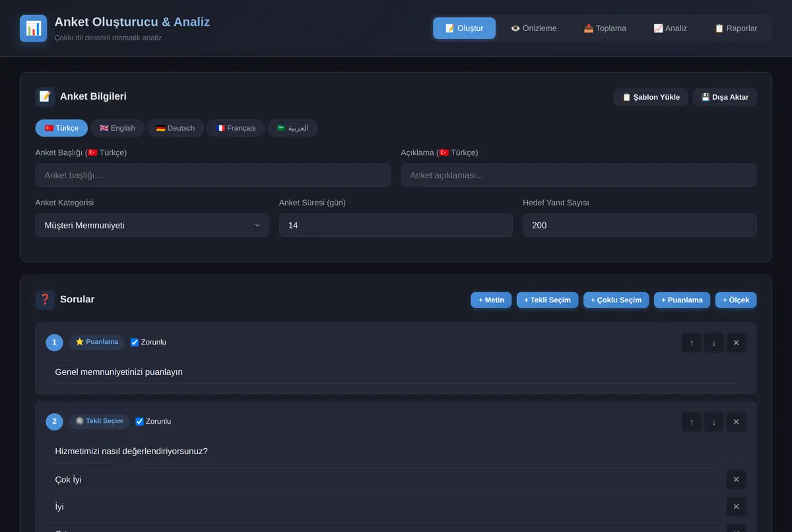Switch to the Oluştur tab
792x532 pixels.
tap(464, 28)
